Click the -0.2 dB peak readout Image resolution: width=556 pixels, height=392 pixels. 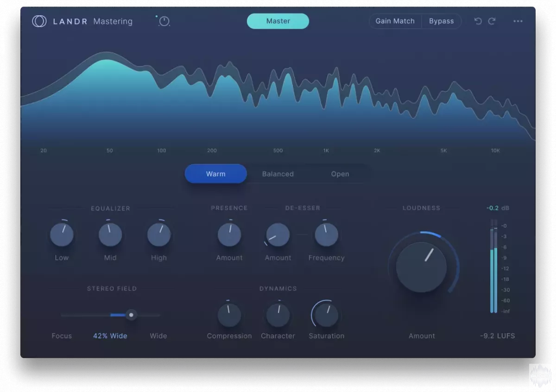click(498, 208)
